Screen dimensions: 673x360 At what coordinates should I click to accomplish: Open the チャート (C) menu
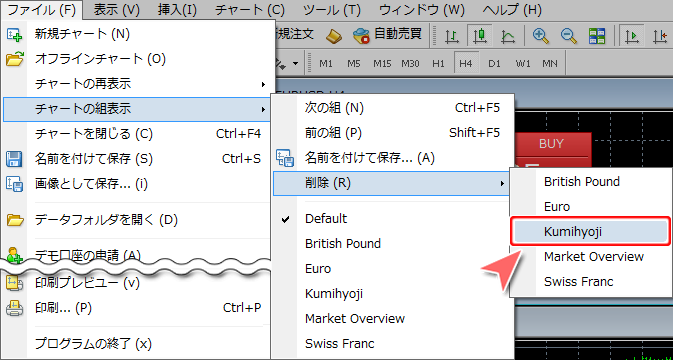250,9
